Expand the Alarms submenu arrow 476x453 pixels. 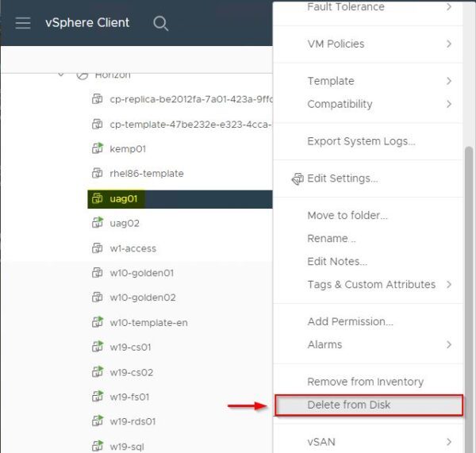tap(449, 344)
